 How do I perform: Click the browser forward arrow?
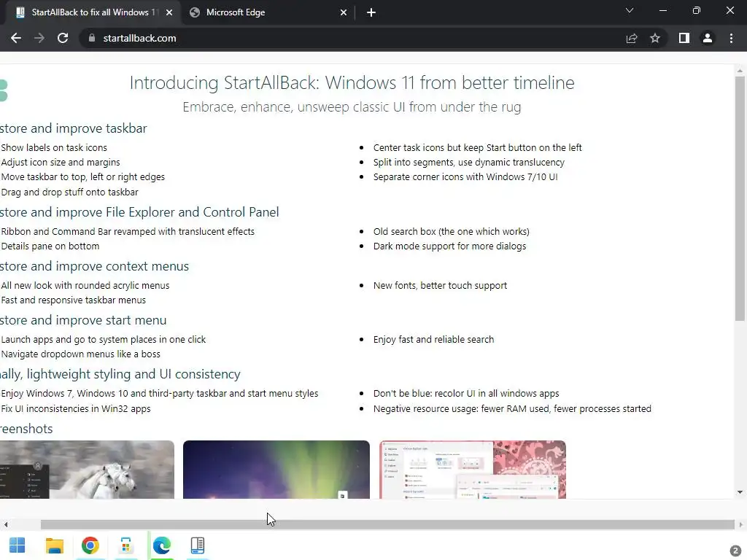pyautogui.click(x=39, y=38)
